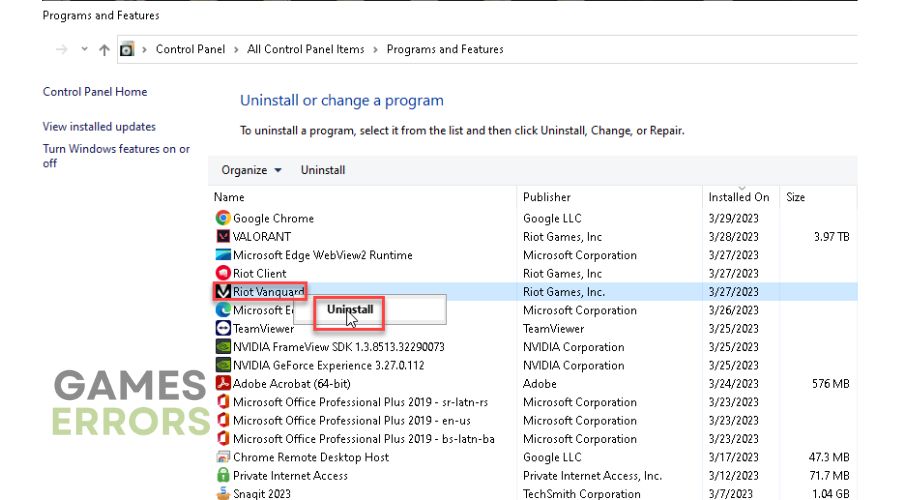Screen dimensions: 900x500
Task: Choose Uninstall from the context menu
Action: click(350, 309)
